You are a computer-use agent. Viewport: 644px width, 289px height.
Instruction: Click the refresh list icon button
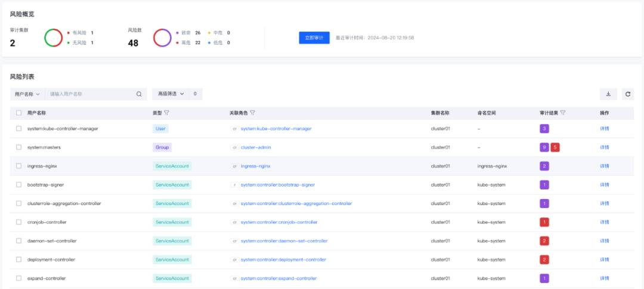pyautogui.click(x=627, y=94)
